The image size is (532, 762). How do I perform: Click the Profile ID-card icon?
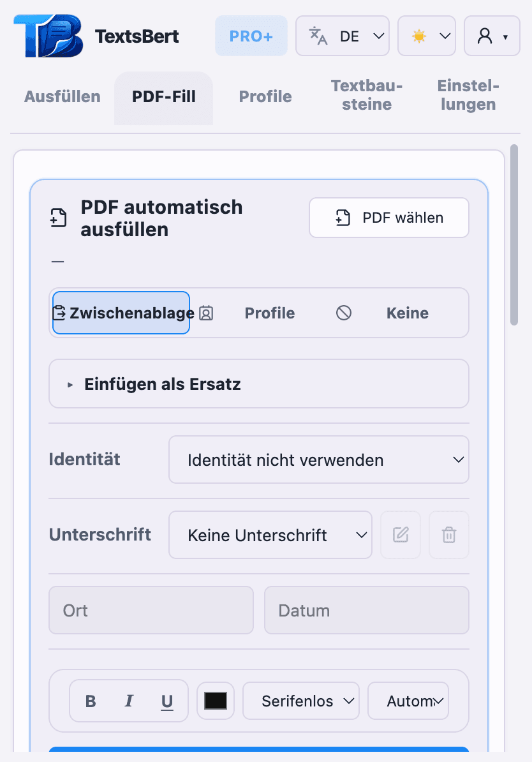pyautogui.click(x=206, y=313)
